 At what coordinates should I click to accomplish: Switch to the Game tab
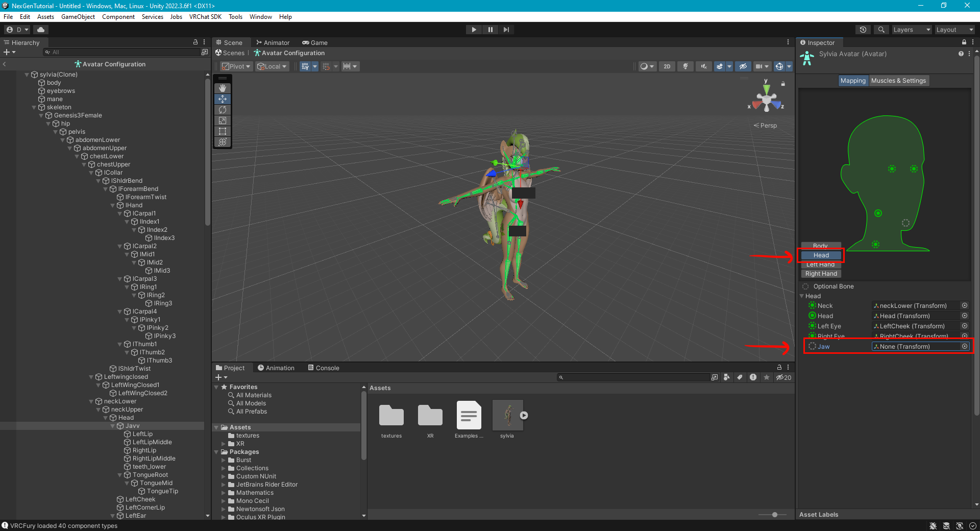point(315,43)
